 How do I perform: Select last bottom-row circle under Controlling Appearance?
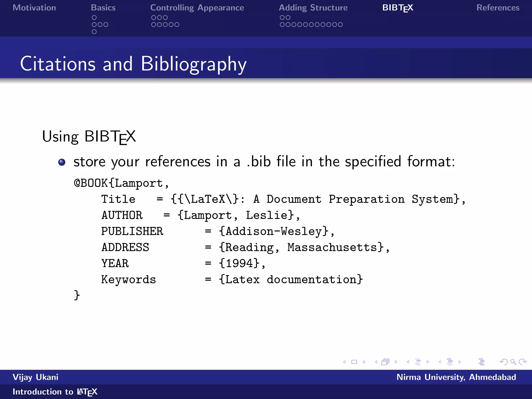coord(177,25)
